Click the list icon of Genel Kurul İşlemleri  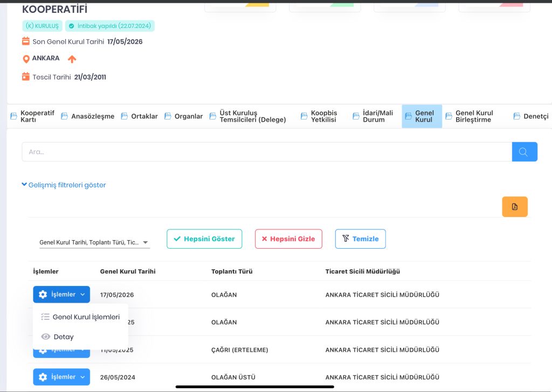pos(45,317)
